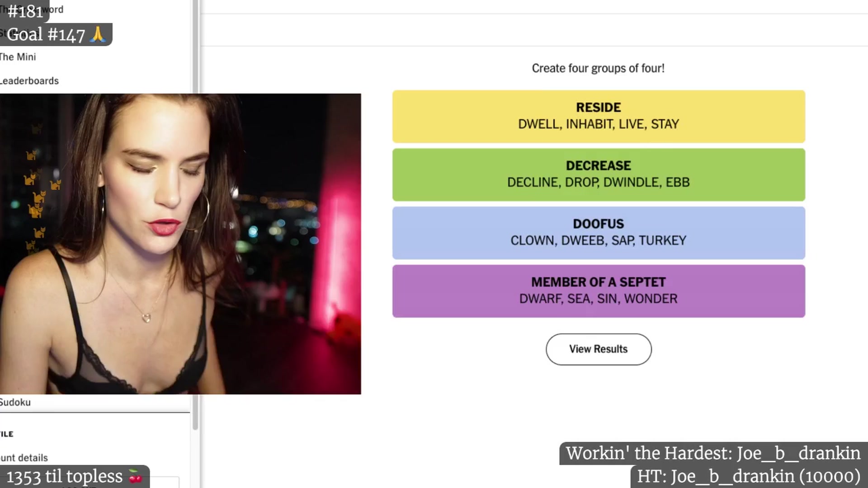Select the yellow RESIDE group card
This screenshot has width=868, height=488.
[x=599, y=117]
